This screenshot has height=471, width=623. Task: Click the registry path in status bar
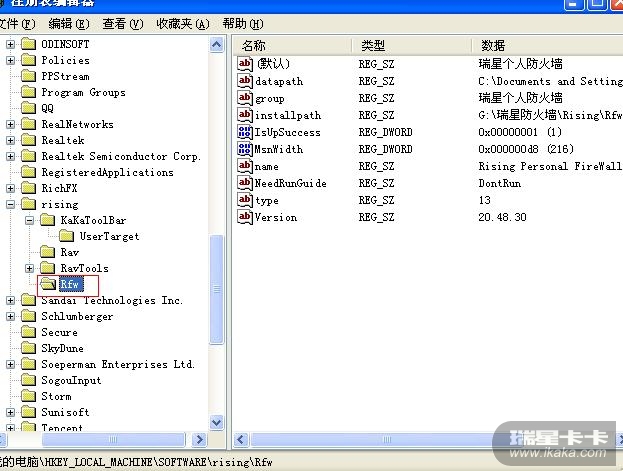pos(136,462)
